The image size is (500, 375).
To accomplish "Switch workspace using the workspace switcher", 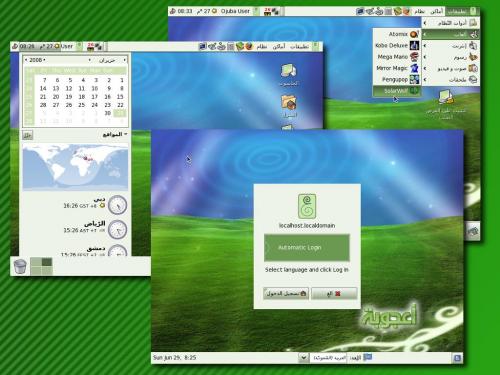I will pyautogui.click(x=41, y=266).
